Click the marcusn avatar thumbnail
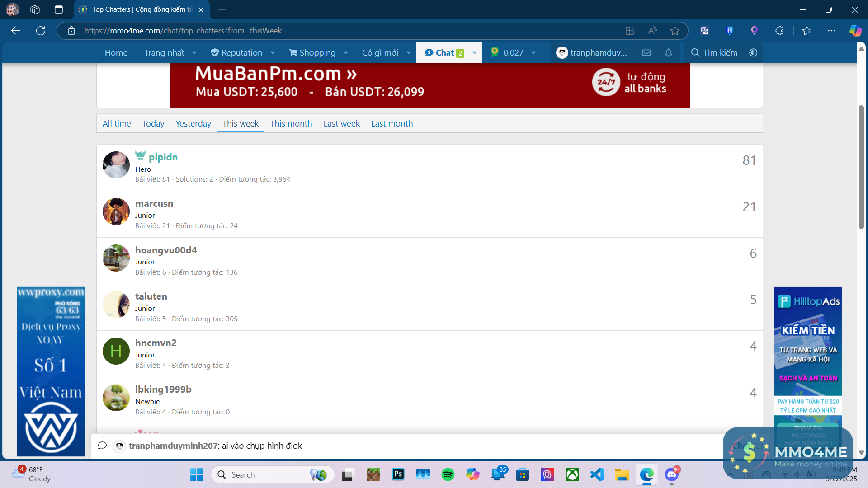868x488 pixels. (x=116, y=211)
